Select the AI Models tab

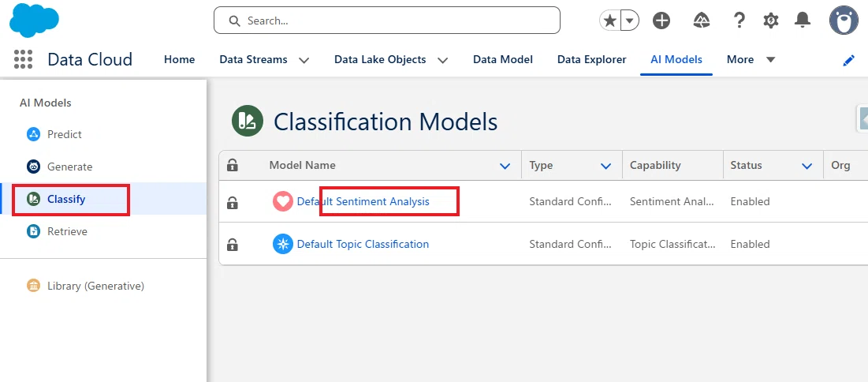(x=676, y=59)
